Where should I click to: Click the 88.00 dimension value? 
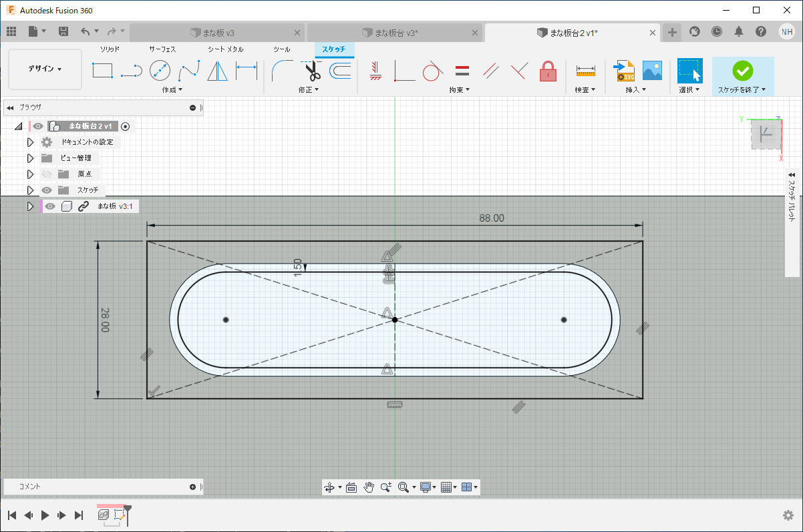492,218
